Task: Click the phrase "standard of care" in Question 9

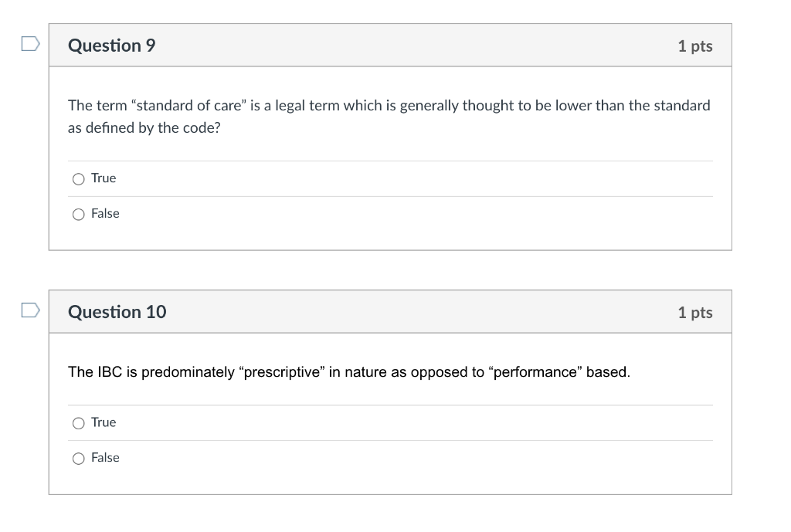Action: pyautogui.click(x=188, y=105)
